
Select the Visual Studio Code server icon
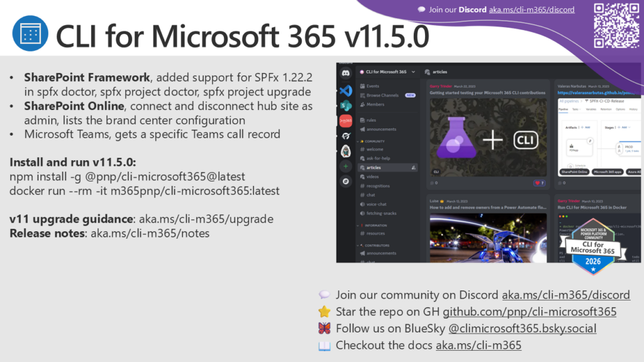pyautogui.click(x=346, y=90)
